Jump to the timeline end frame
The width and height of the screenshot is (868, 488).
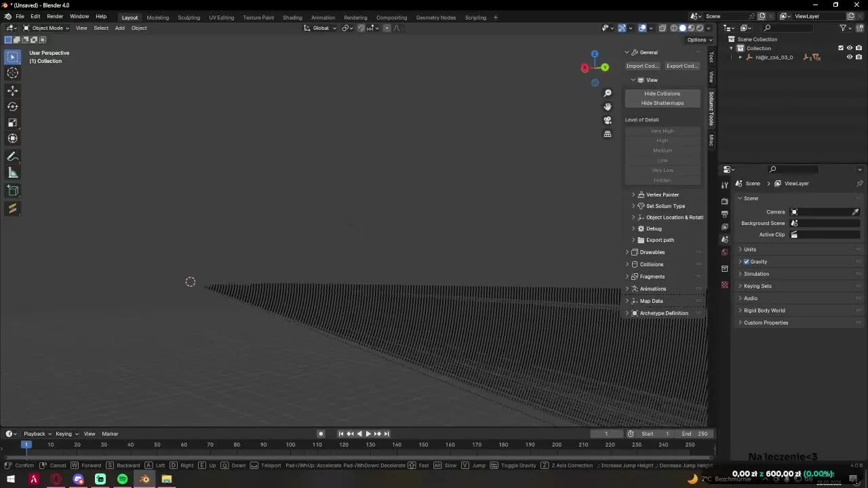point(387,434)
